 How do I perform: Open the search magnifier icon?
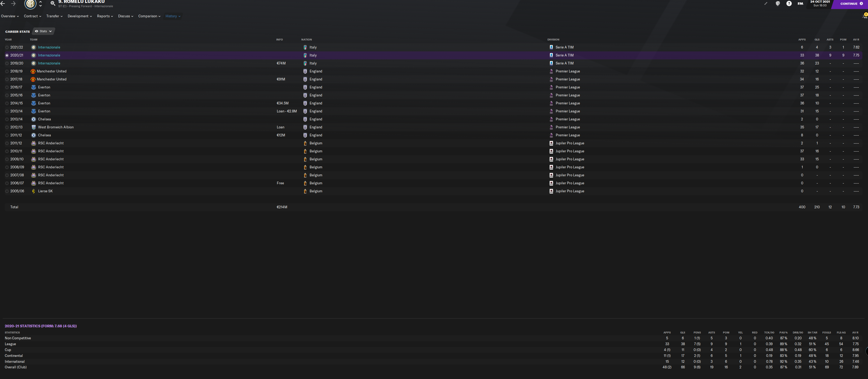coord(53,4)
